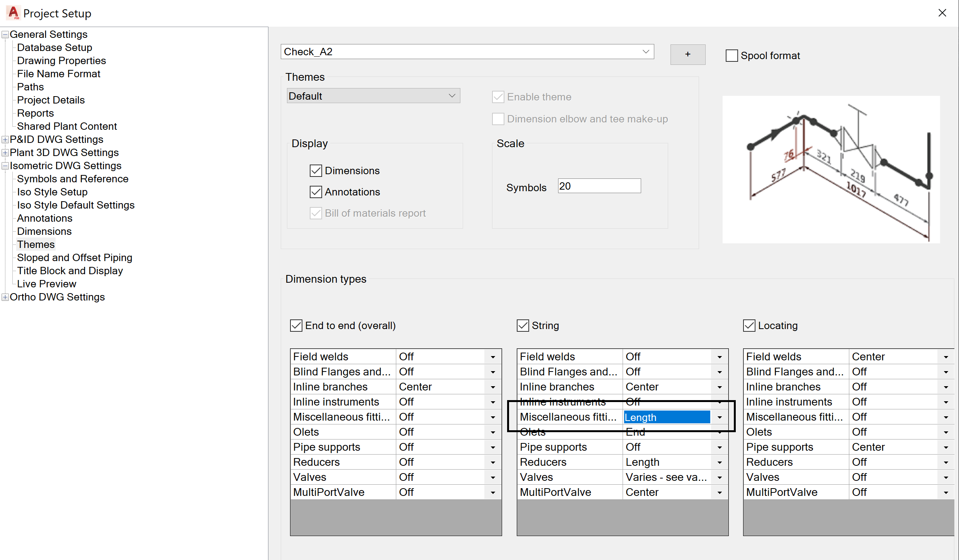Open the Check_A2 iso style dropdown
The width and height of the screenshot is (959, 560).
[x=646, y=52]
